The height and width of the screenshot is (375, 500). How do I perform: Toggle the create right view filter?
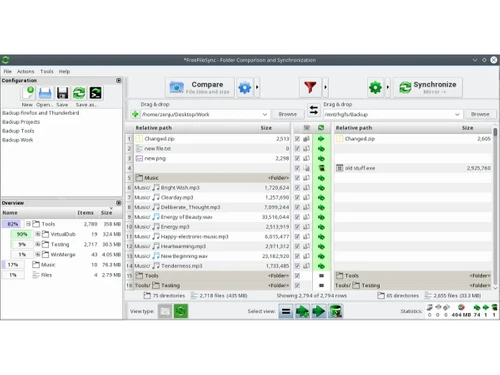[302, 311]
